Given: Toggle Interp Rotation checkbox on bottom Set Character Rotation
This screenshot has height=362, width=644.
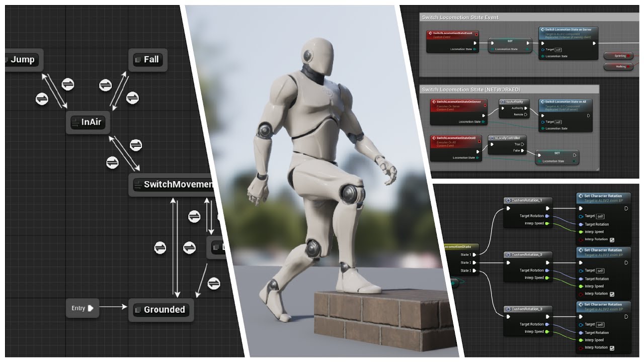Looking at the screenshot, I should pyautogui.click(x=612, y=348).
